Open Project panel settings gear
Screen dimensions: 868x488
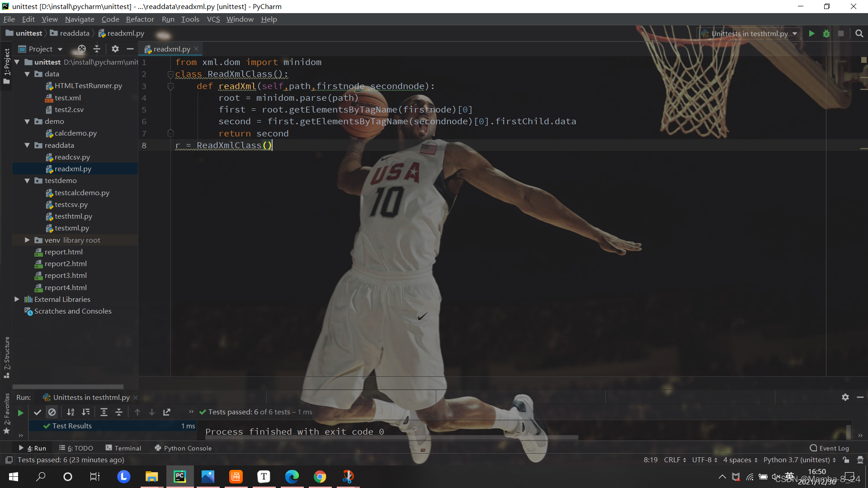coord(115,49)
